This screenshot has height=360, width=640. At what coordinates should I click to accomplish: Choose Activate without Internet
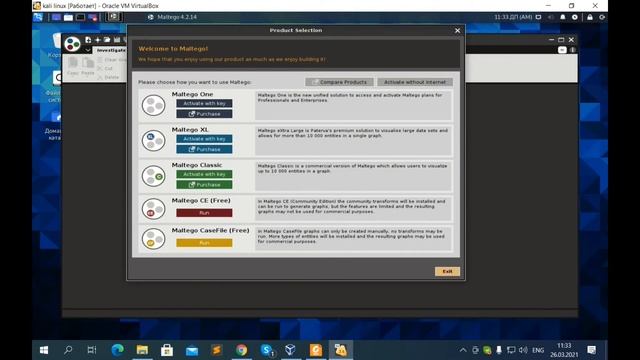tap(415, 82)
